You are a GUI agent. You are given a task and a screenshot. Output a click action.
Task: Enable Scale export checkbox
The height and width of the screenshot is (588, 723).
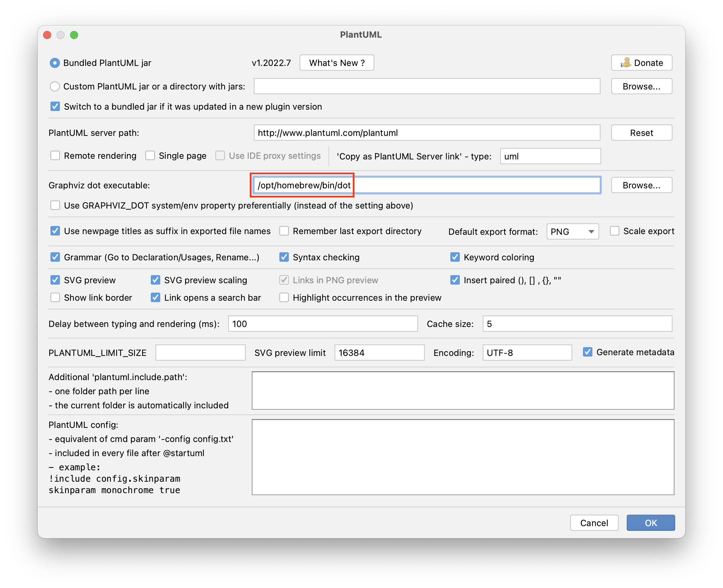tap(614, 231)
